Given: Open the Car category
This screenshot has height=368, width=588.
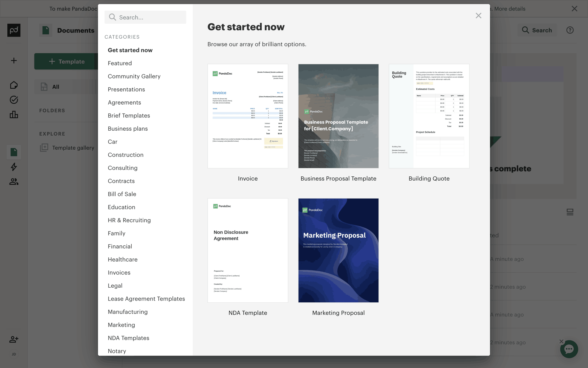Looking at the screenshot, I should [113, 142].
